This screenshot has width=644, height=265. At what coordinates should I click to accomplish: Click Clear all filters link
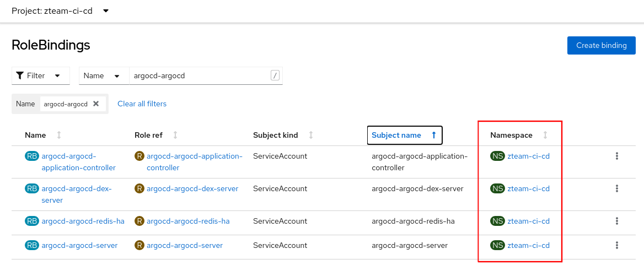point(142,104)
